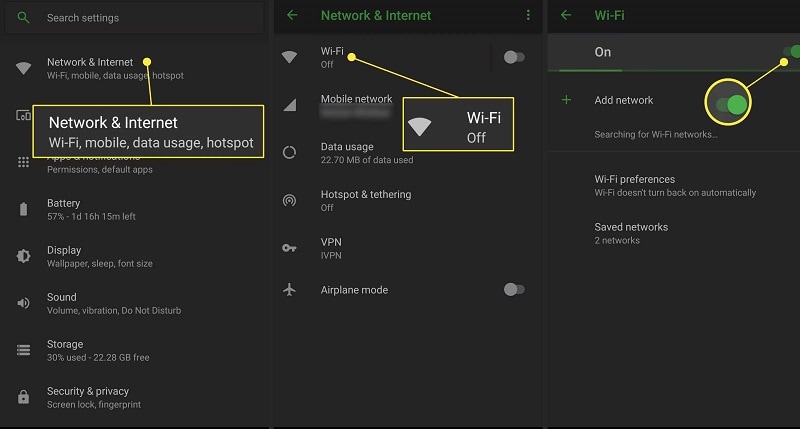Screen dimensions: 800x429
Task: Click the VPN key icon
Action: 289,247
